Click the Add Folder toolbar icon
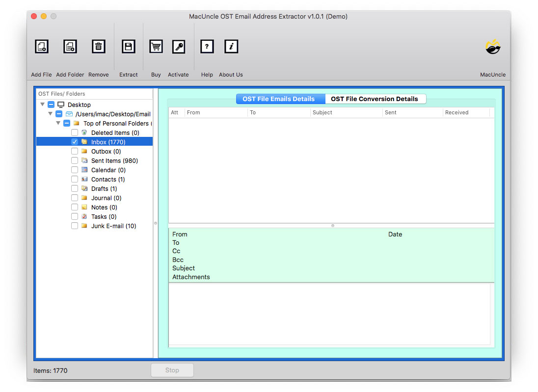This screenshot has width=538, height=392. [x=70, y=47]
